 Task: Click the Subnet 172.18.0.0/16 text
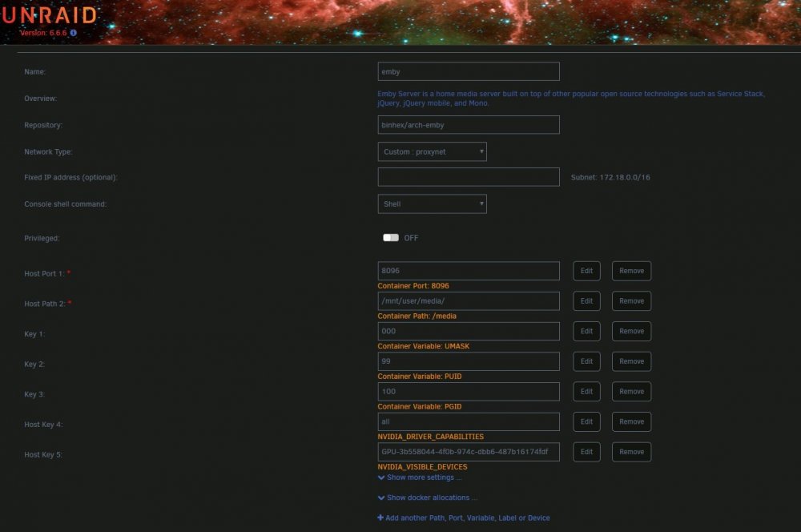pyautogui.click(x=610, y=177)
